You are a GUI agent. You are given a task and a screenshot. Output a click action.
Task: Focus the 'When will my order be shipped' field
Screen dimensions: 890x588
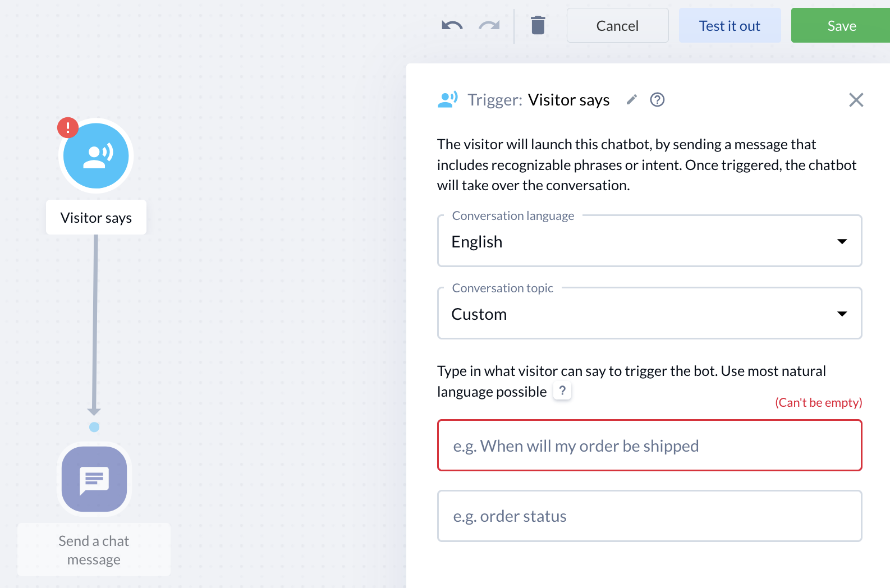coord(649,445)
